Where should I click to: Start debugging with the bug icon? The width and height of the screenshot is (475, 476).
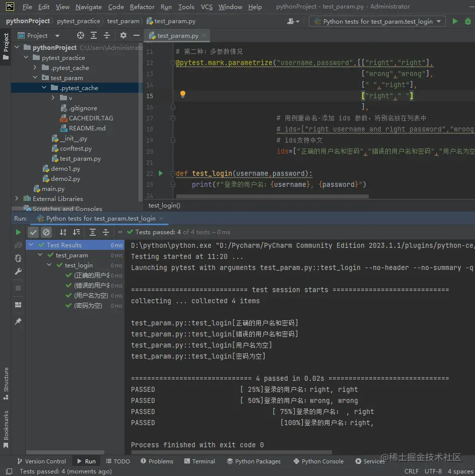468,21
